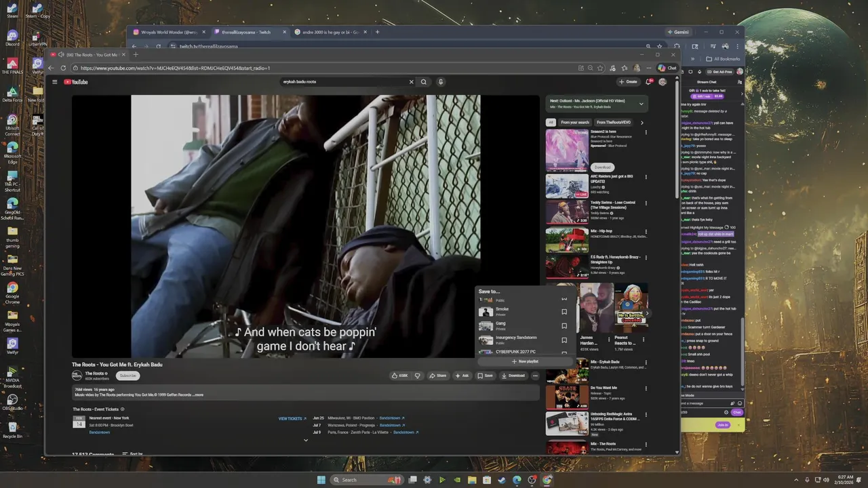Screen dimensions: 868x488
Task: Open OBS Studio desktop shortcut
Action: (x=12, y=401)
